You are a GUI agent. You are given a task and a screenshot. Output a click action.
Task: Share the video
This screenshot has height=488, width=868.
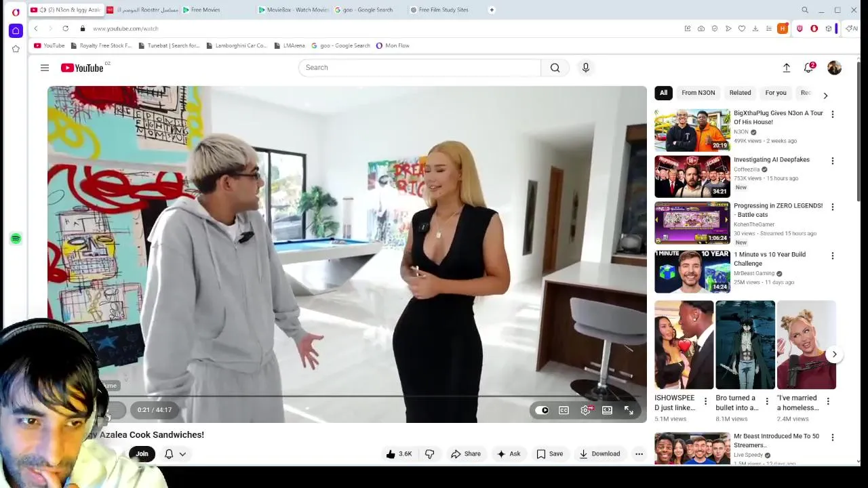point(466,454)
